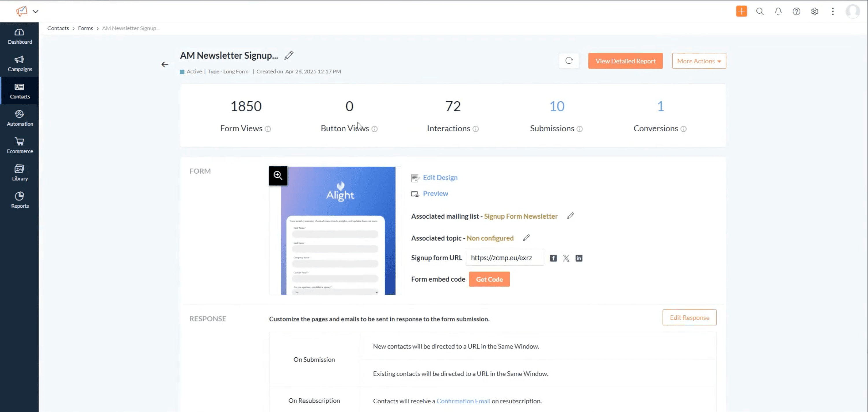
Task: Click the signup form URL field
Action: tap(505, 257)
